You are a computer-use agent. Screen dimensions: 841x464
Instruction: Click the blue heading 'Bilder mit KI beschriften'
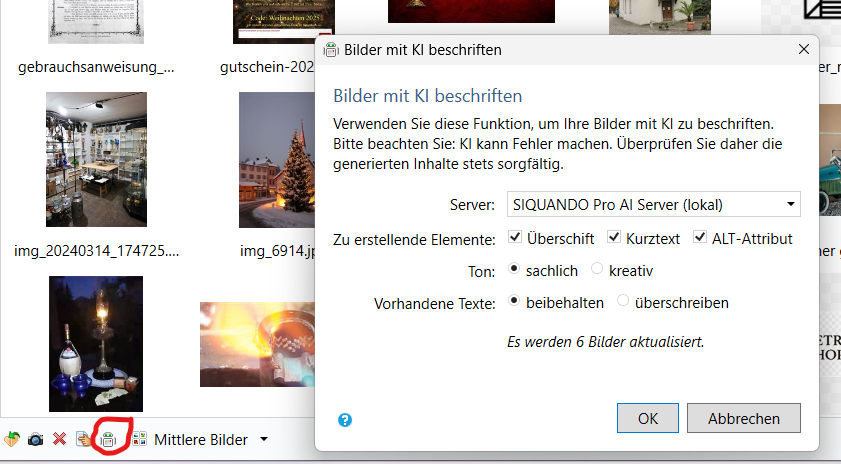coord(427,96)
